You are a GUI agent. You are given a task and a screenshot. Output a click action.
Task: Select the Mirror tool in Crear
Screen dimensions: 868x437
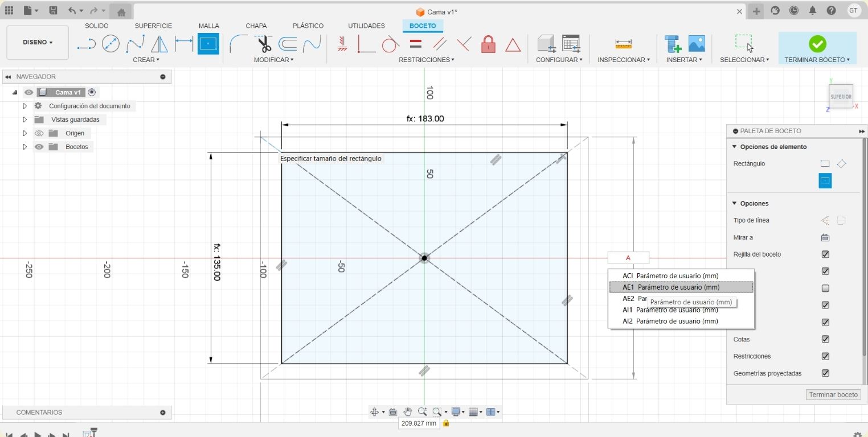pyautogui.click(x=159, y=44)
